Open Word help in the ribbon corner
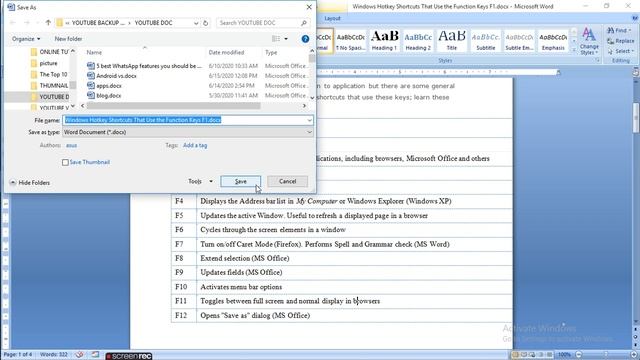The width and height of the screenshot is (640, 360). [x=635, y=18]
